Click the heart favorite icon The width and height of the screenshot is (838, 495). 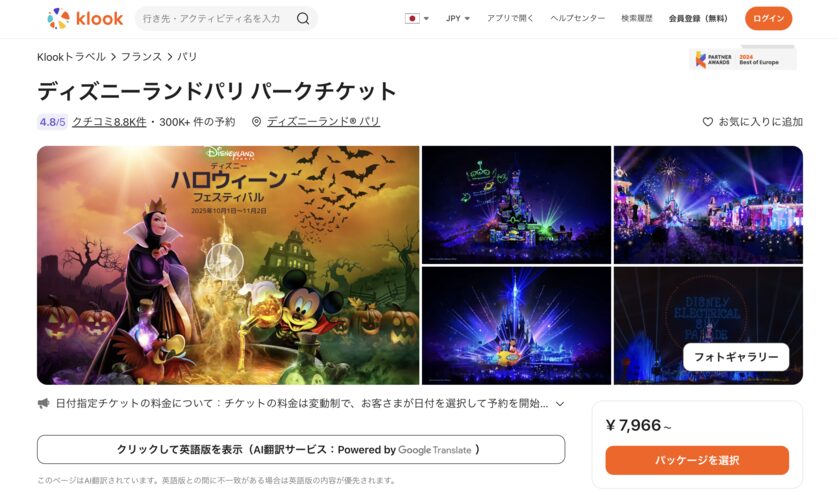pyautogui.click(x=708, y=122)
